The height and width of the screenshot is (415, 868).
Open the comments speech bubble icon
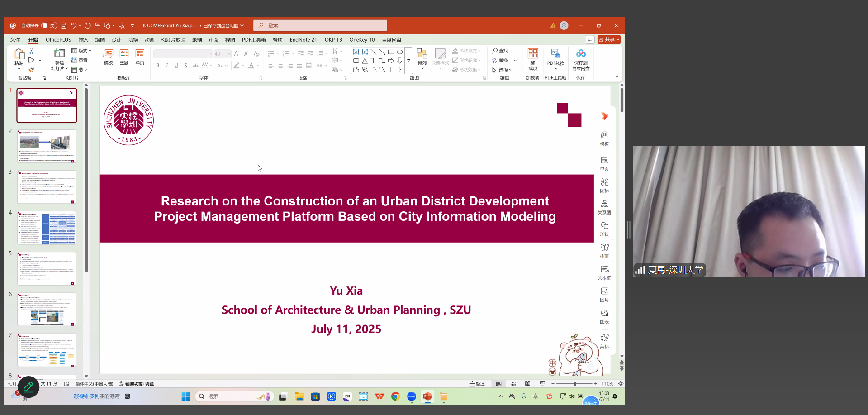tap(590, 40)
